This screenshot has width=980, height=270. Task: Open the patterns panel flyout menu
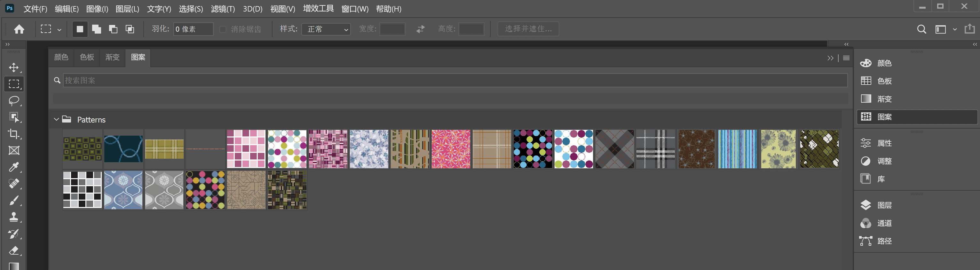point(846,58)
